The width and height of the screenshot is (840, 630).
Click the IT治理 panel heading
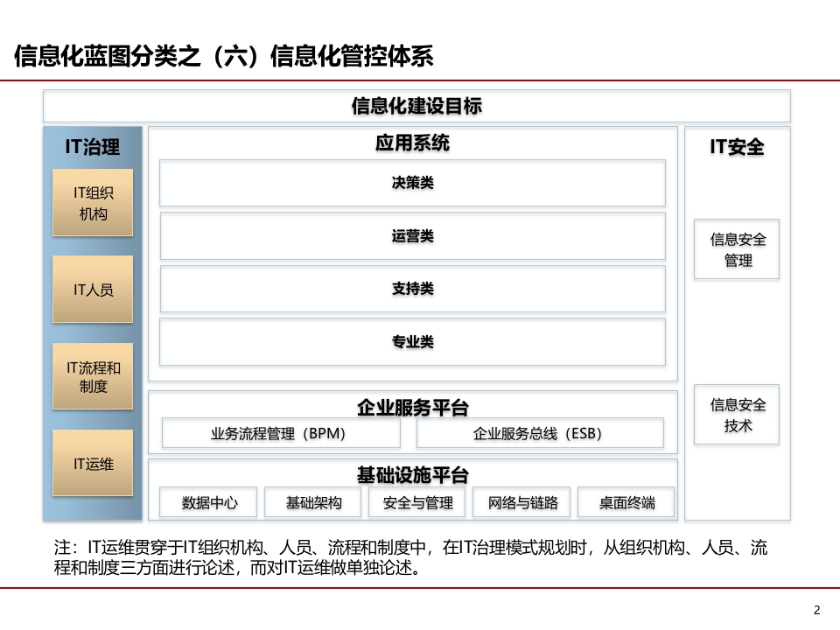point(93,147)
